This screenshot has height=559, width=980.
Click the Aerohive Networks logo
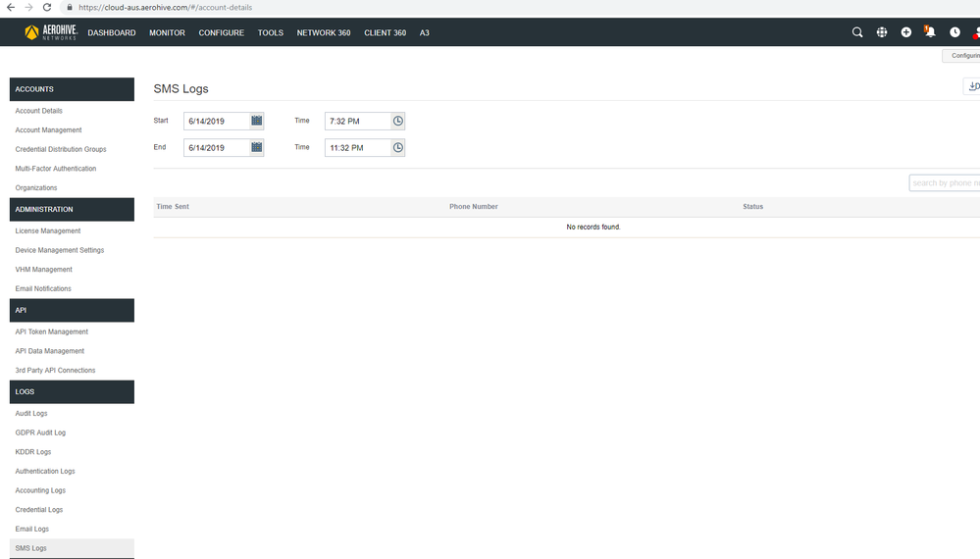coord(51,32)
